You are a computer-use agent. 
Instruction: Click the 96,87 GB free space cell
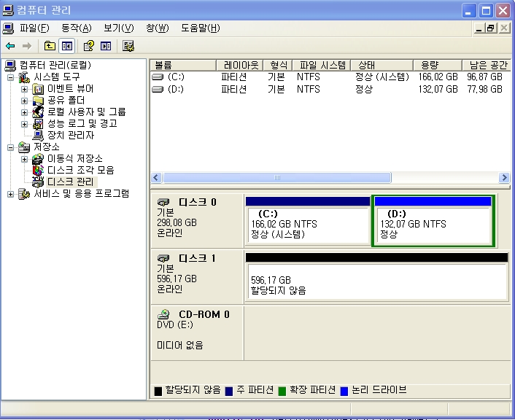click(x=484, y=77)
